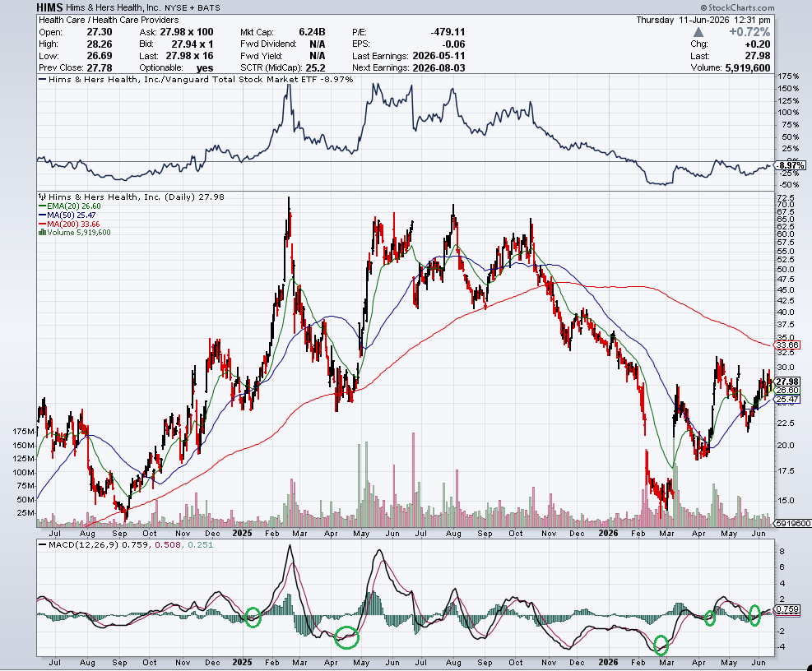Click the HIMS ticker symbol in the header
The height and width of the screenshot is (671, 812).
pos(49,7)
